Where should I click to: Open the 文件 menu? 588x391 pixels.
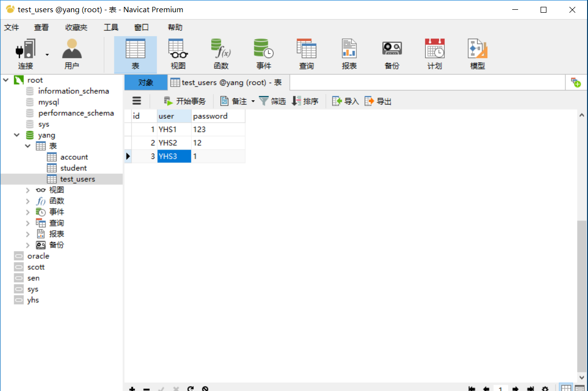(x=12, y=27)
